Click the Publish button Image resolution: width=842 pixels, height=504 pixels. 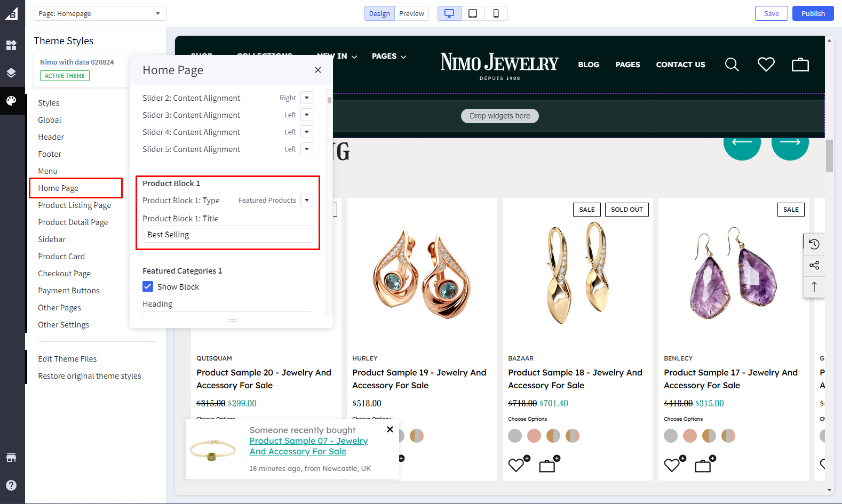tap(813, 13)
